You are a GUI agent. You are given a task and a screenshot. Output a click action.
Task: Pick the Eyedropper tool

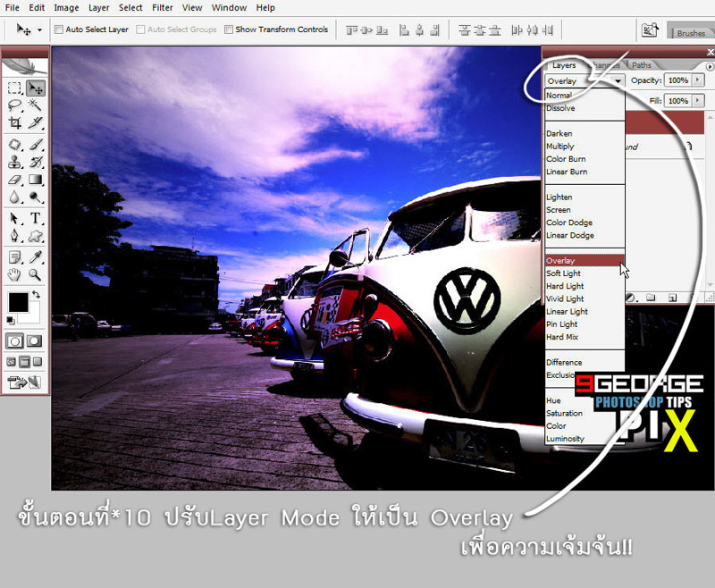pos(35,257)
